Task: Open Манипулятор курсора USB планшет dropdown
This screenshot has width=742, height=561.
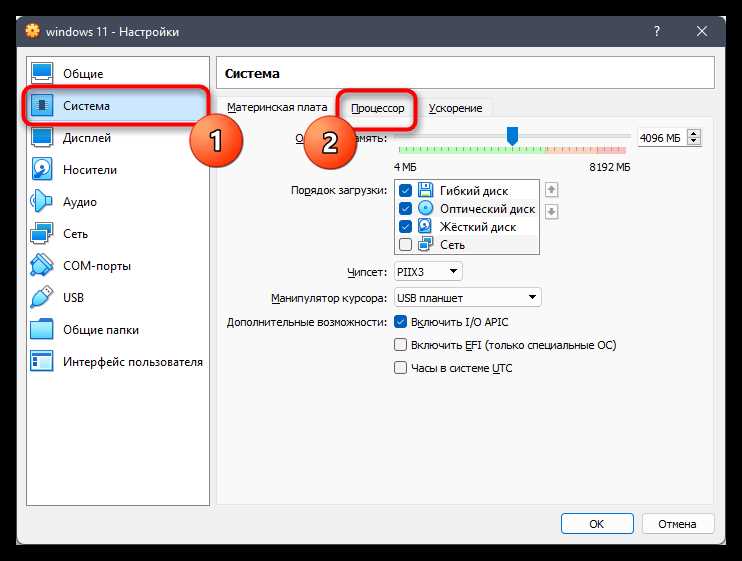Action: (x=468, y=298)
